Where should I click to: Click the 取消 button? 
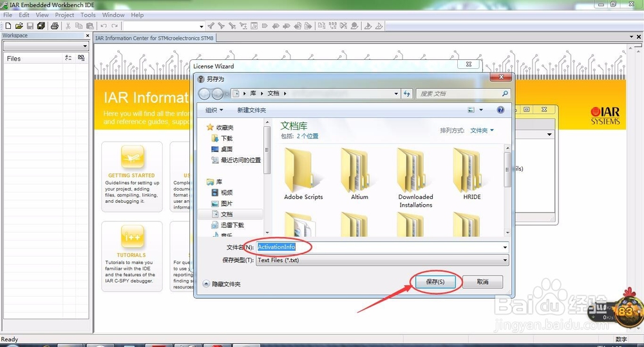[482, 282]
